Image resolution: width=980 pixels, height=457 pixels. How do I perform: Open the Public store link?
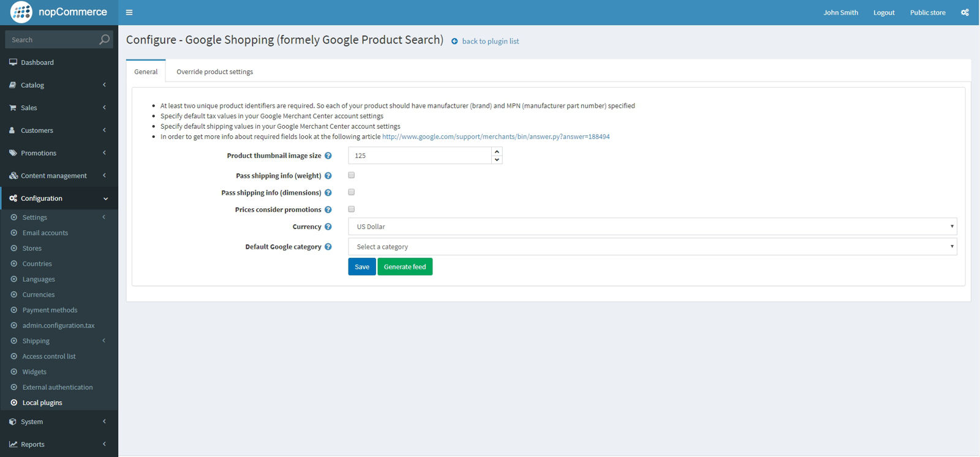927,13
